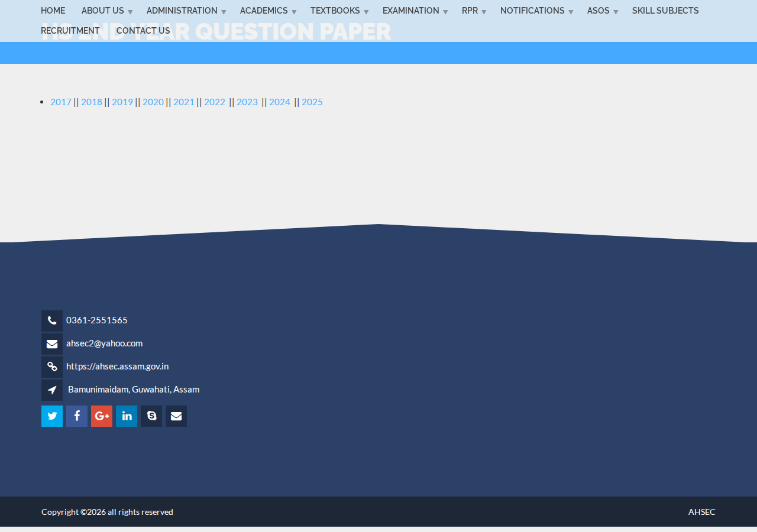Open the Skill Subjects menu item
The height and width of the screenshot is (532, 757).
pyautogui.click(x=665, y=11)
